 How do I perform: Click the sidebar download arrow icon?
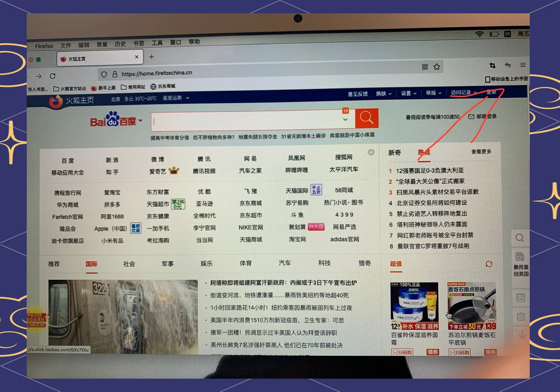point(522,335)
